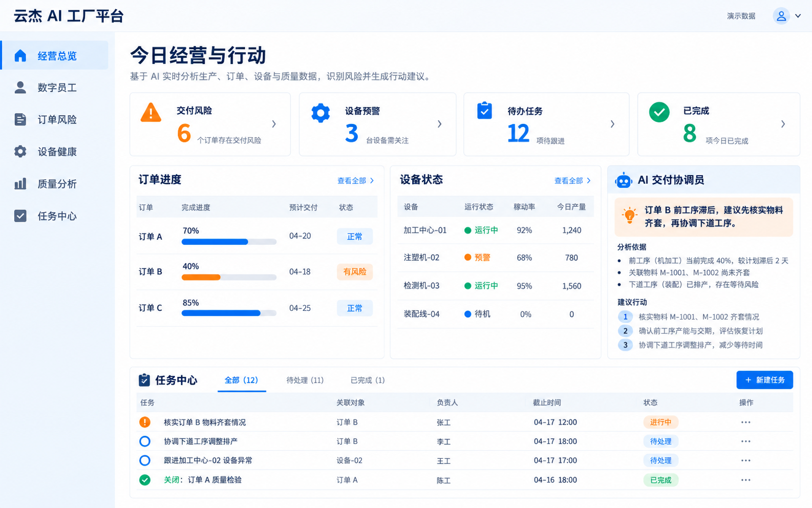This screenshot has height=508, width=812.
Task: Expand the 设备预警 card chevron
Action: click(x=439, y=124)
